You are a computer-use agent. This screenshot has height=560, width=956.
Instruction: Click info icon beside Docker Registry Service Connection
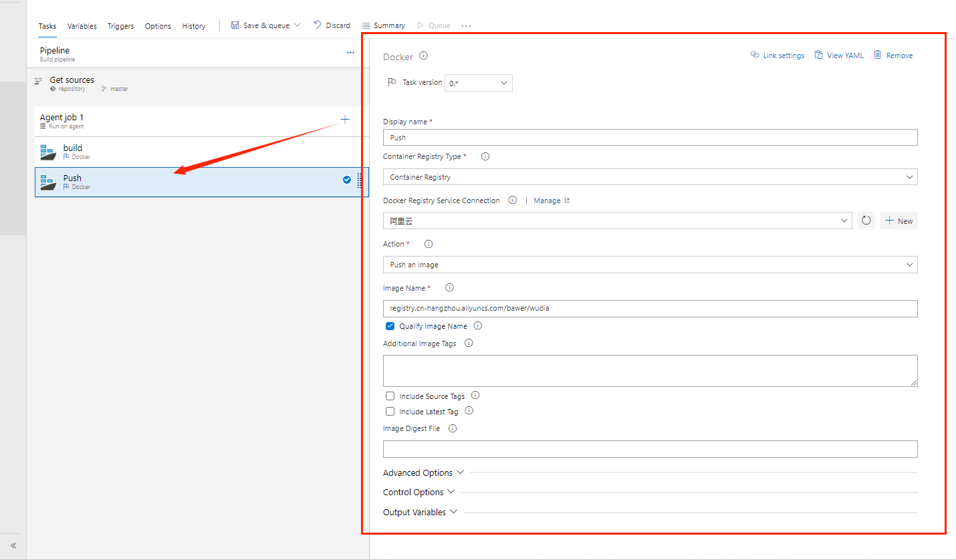coord(512,200)
